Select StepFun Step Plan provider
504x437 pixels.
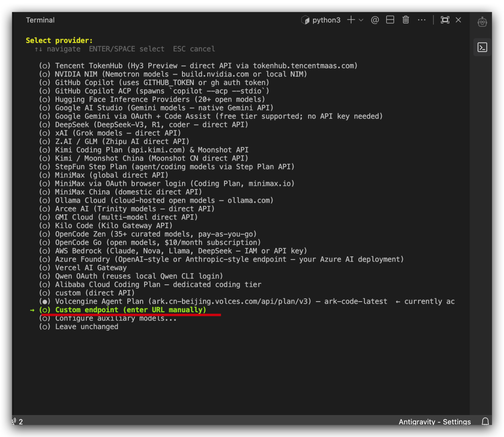[x=167, y=167]
